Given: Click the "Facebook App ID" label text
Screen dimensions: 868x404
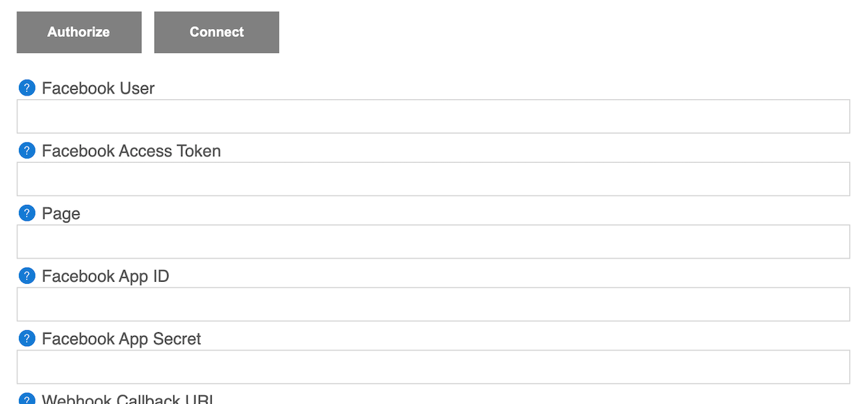Looking at the screenshot, I should [x=106, y=277].
